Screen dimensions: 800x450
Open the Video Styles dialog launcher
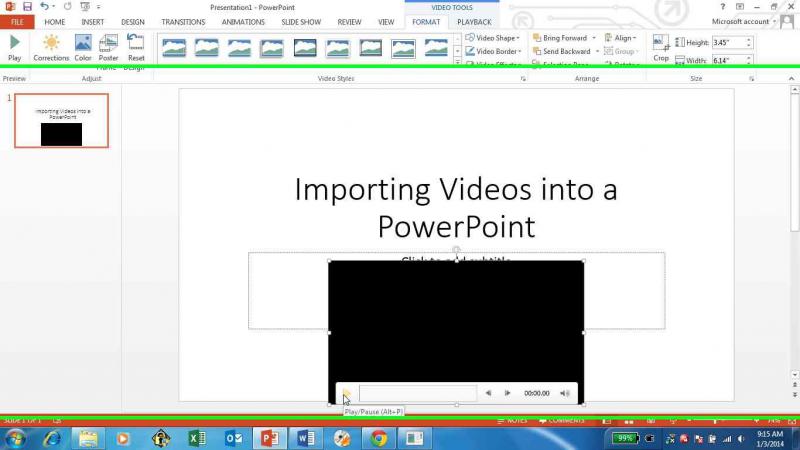(523, 79)
